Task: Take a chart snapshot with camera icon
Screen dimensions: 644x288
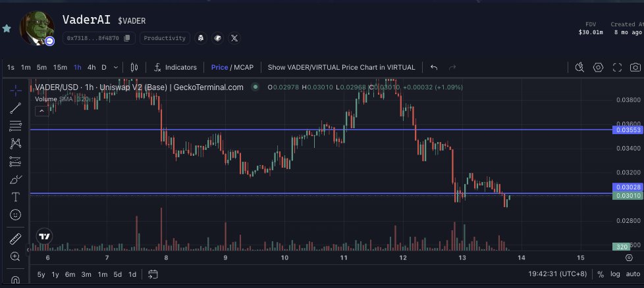Action: tap(635, 67)
